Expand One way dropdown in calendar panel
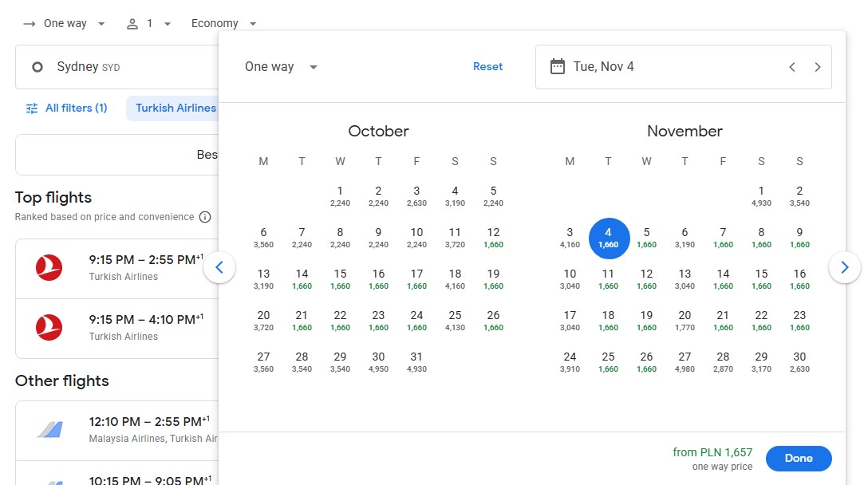The height and width of the screenshot is (485, 868). [x=281, y=67]
